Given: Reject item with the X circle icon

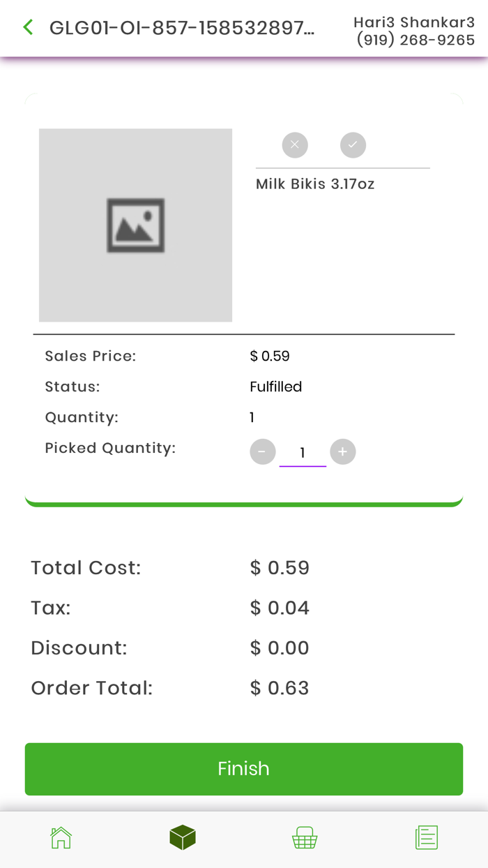Looking at the screenshot, I should [295, 145].
